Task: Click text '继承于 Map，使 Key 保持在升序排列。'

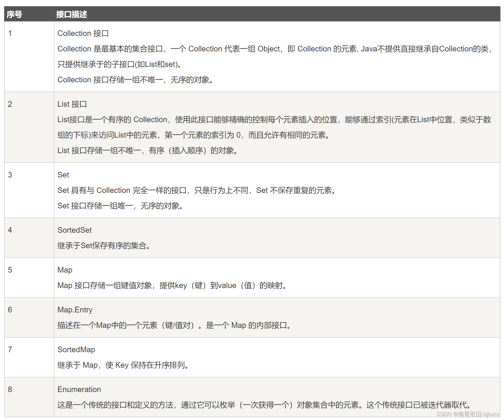Action: click(x=124, y=365)
